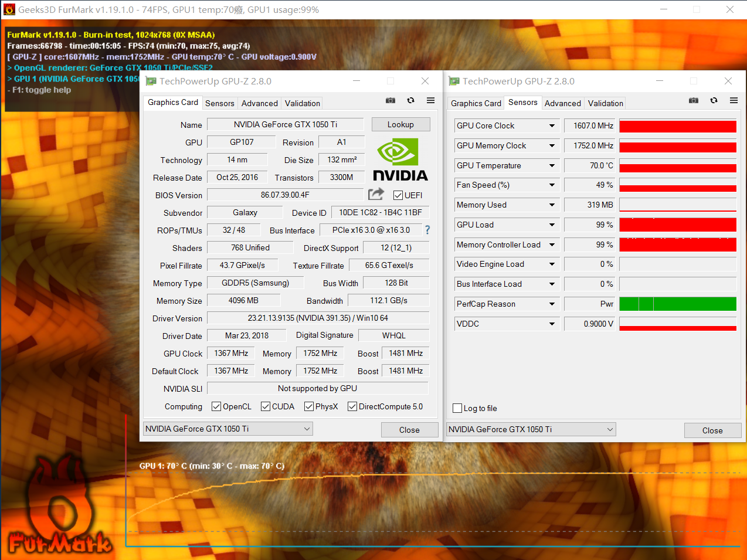Screen dimensions: 747x560
Task: Click the GPU-Z icon in Sensors window title bar
Action: [454, 82]
